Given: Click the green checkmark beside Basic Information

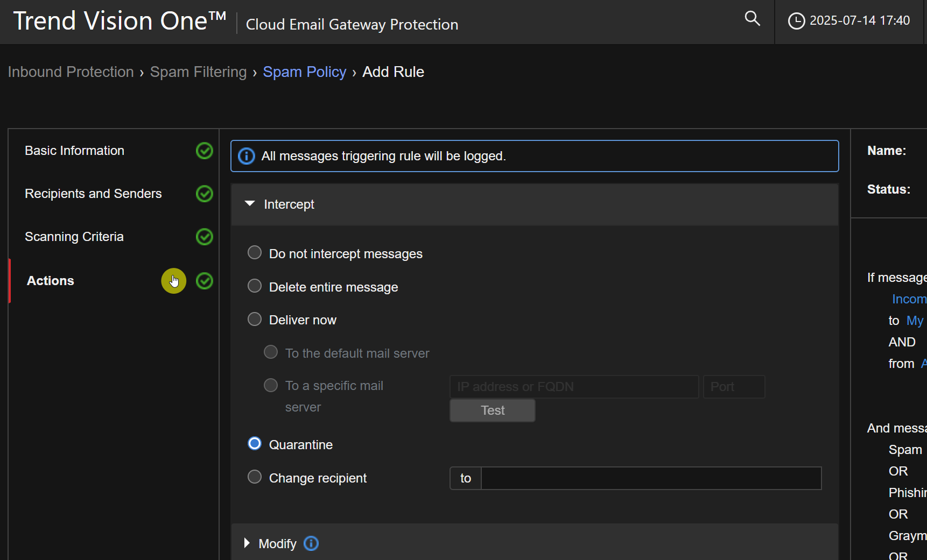Looking at the screenshot, I should (x=205, y=151).
